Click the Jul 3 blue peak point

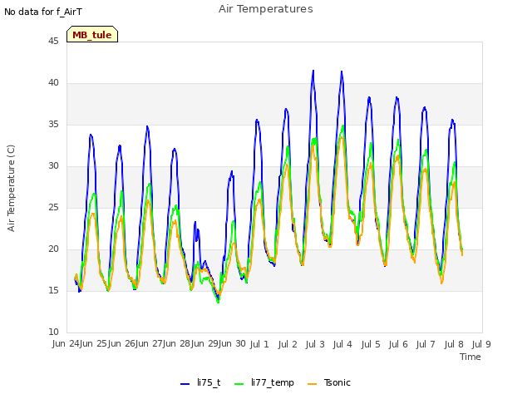pos(313,71)
